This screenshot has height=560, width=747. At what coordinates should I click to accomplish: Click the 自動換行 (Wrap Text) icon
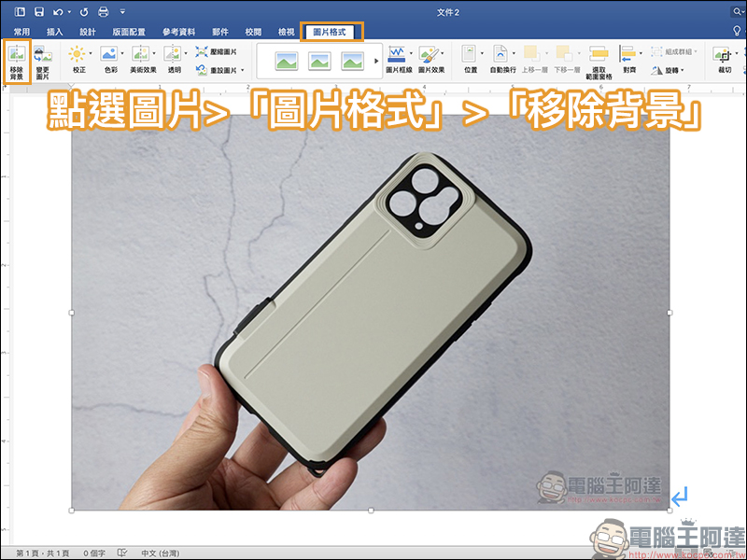coord(500,54)
